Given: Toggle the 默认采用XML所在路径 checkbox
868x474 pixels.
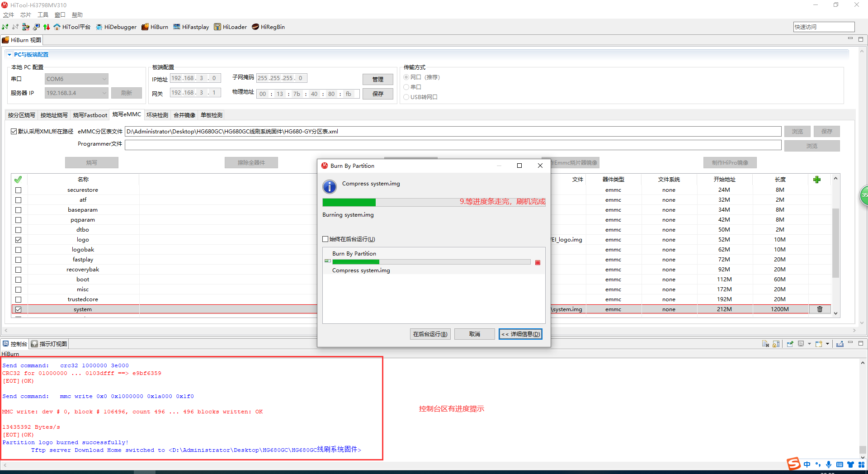Looking at the screenshot, I should (14, 132).
